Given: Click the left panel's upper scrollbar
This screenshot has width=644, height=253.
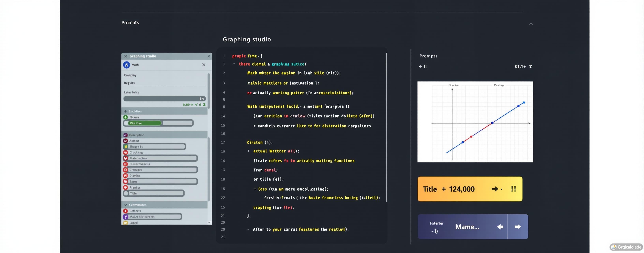Looking at the screenshot, I should (209, 91).
